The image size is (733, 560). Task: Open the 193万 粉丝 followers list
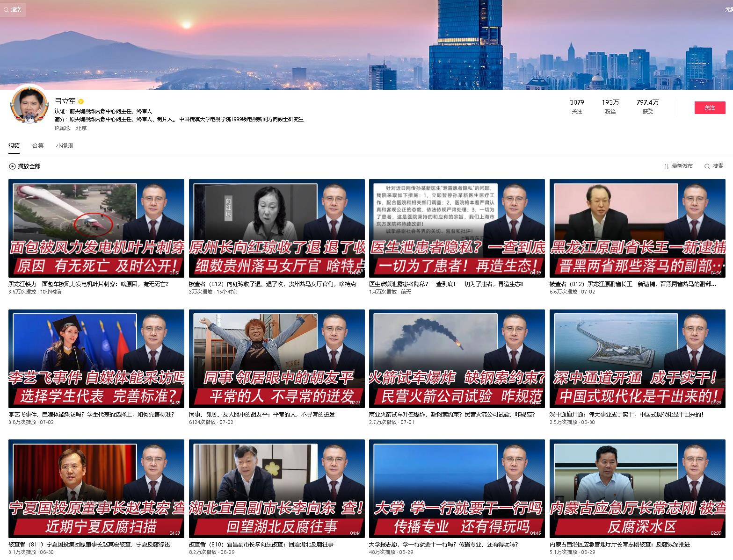610,107
